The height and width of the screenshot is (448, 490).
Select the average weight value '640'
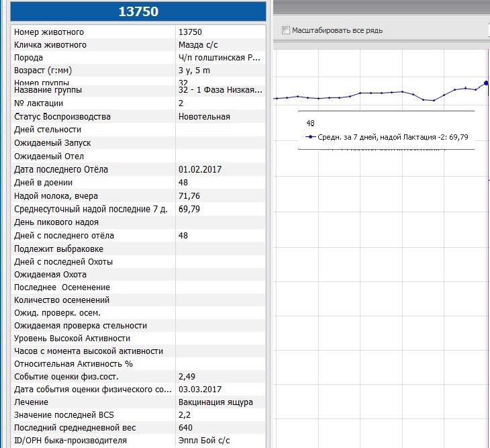185,428
